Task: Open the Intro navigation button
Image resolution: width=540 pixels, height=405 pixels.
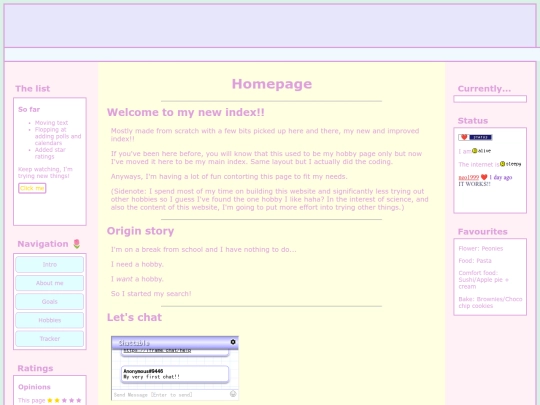Action: 50,264
